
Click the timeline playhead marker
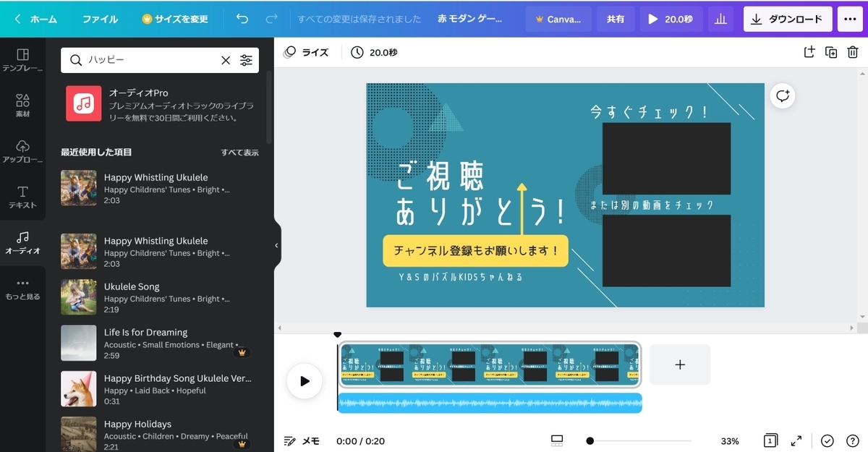[x=337, y=335]
